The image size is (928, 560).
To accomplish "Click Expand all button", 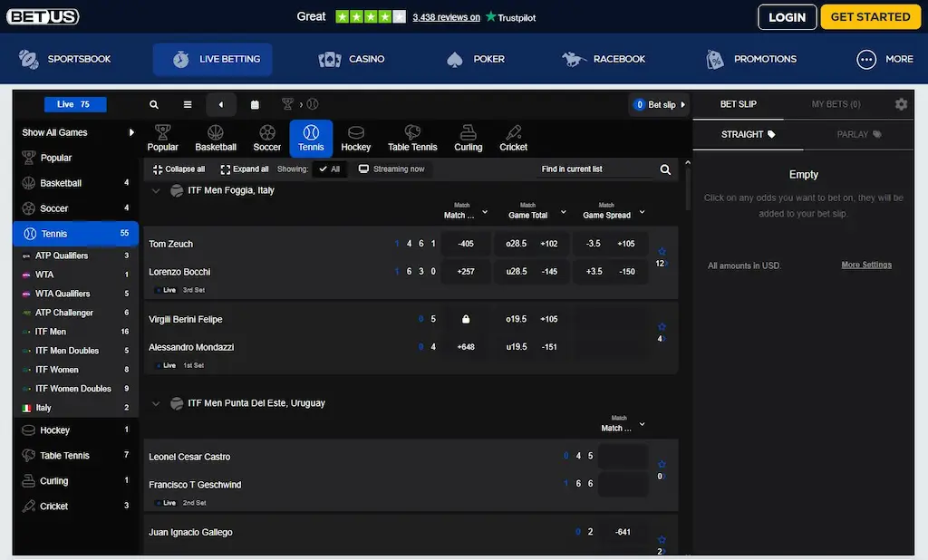I will 245,169.
